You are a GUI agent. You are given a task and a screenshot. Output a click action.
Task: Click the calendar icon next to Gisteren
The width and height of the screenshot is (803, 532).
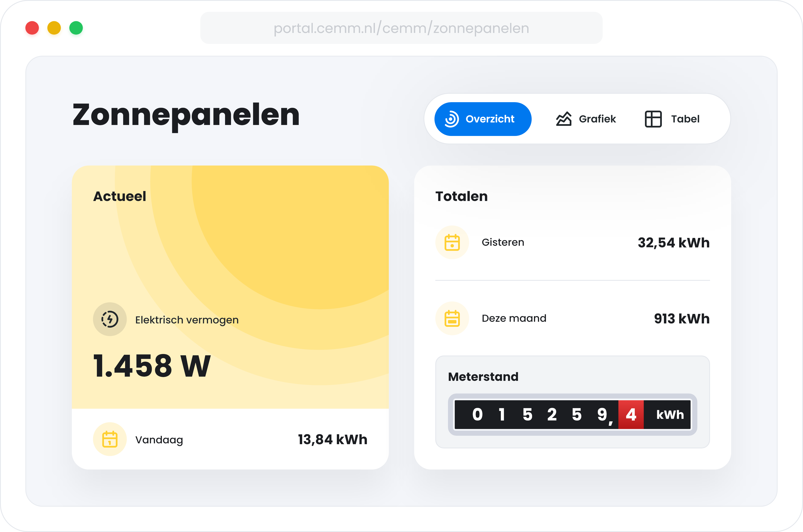pos(452,242)
